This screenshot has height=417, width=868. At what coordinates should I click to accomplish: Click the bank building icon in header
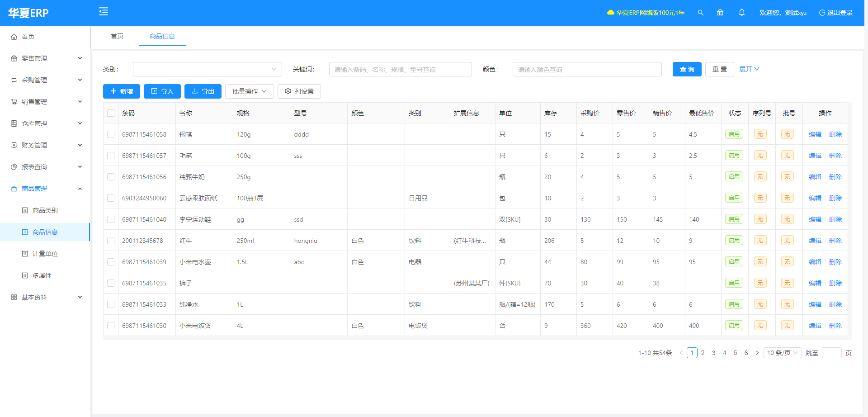[x=720, y=13]
